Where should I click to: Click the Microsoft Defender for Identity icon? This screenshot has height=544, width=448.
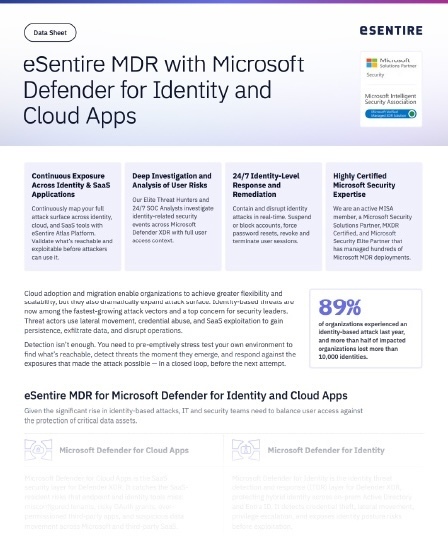pyautogui.click(x=246, y=450)
